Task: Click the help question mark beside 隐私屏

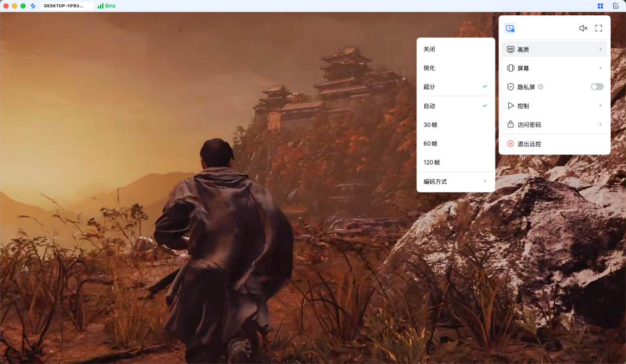Action: (x=541, y=87)
